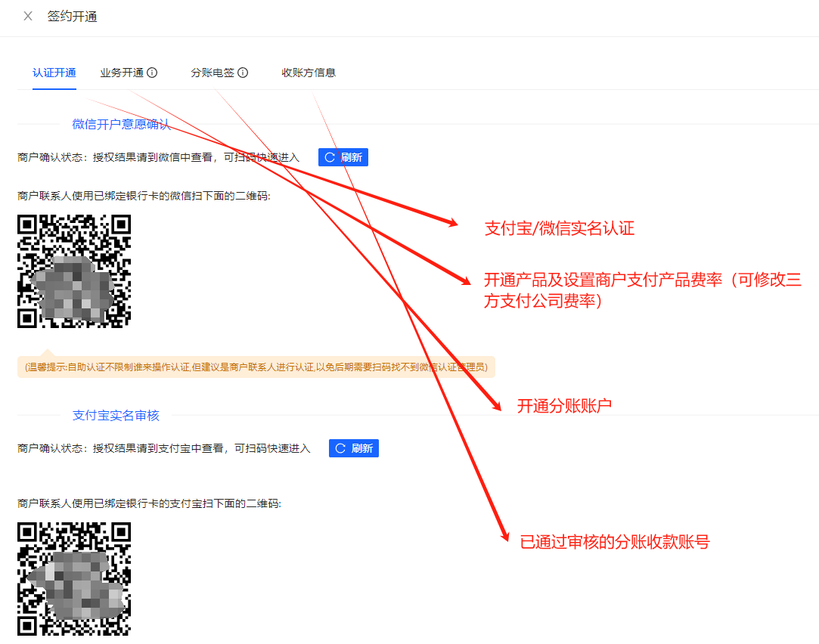
Task: Select the 分账电签 tab
Action: point(212,73)
